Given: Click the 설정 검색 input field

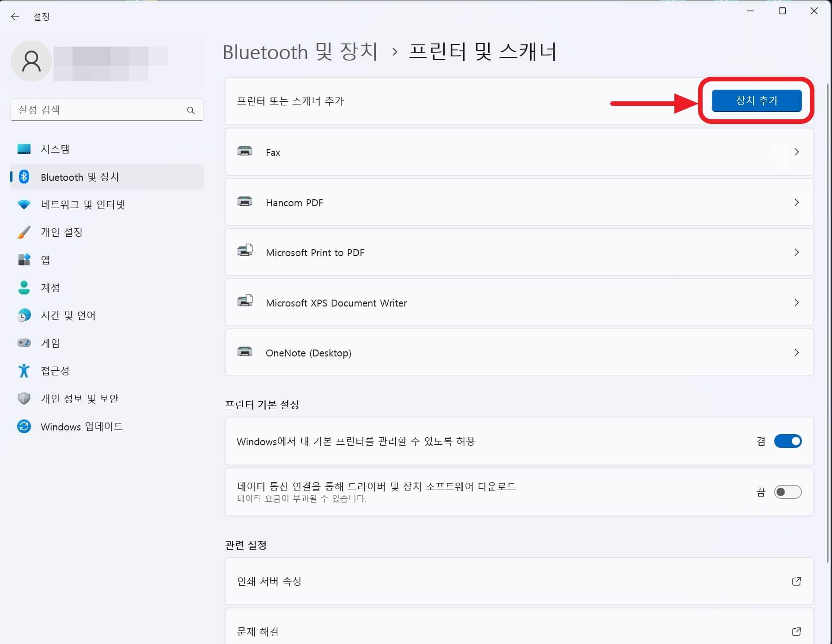Looking at the screenshot, I should point(107,110).
